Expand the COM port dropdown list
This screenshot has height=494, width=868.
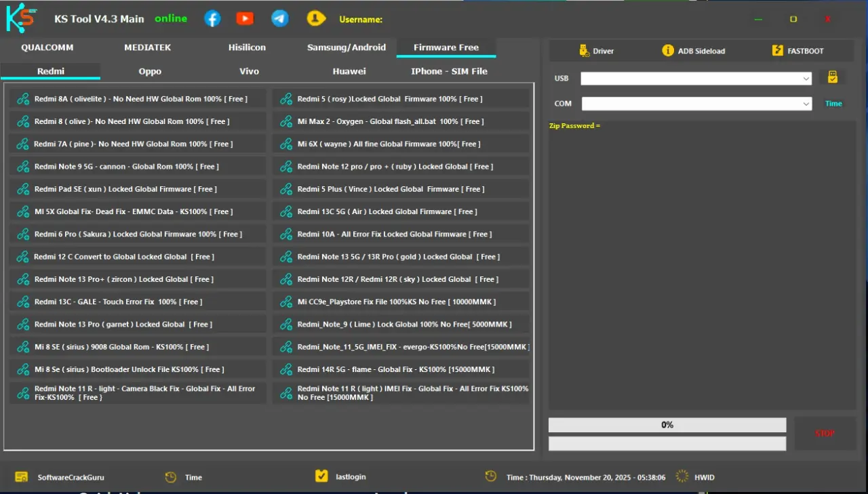click(x=806, y=104)
